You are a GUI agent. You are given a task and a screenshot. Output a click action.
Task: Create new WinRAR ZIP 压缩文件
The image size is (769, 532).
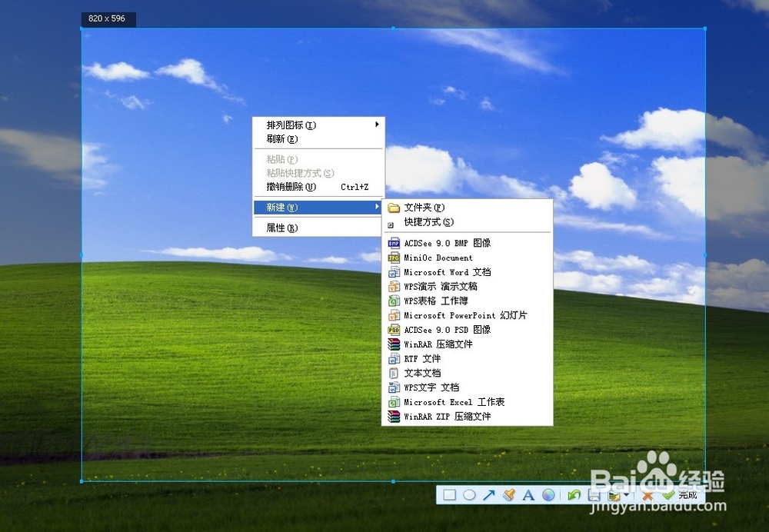(467, 416)
